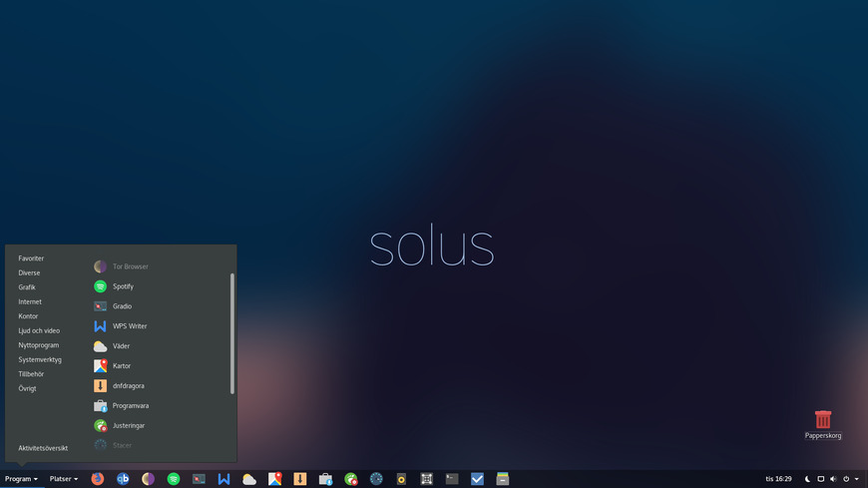Open the Väder weather app in the menu
Screen dimensions: 868x488
121,346
